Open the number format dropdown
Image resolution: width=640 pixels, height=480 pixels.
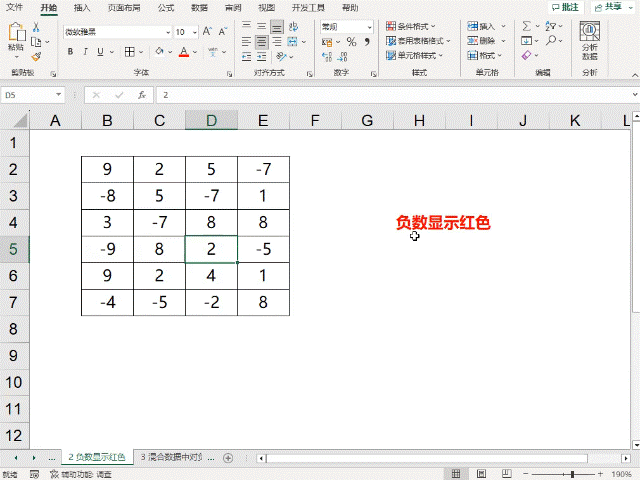(369, 27)
